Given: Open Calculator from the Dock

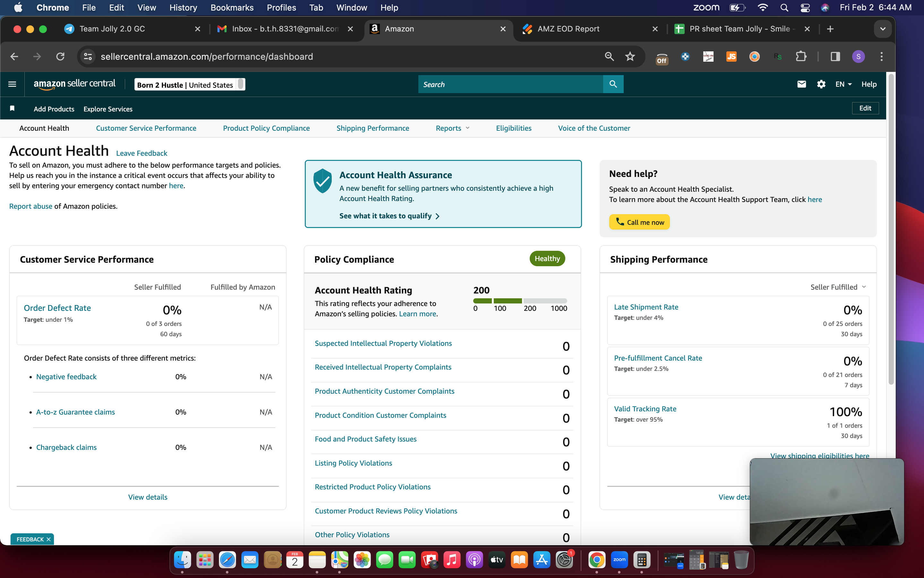Looking at the screenshot, I should click(642, 560).
